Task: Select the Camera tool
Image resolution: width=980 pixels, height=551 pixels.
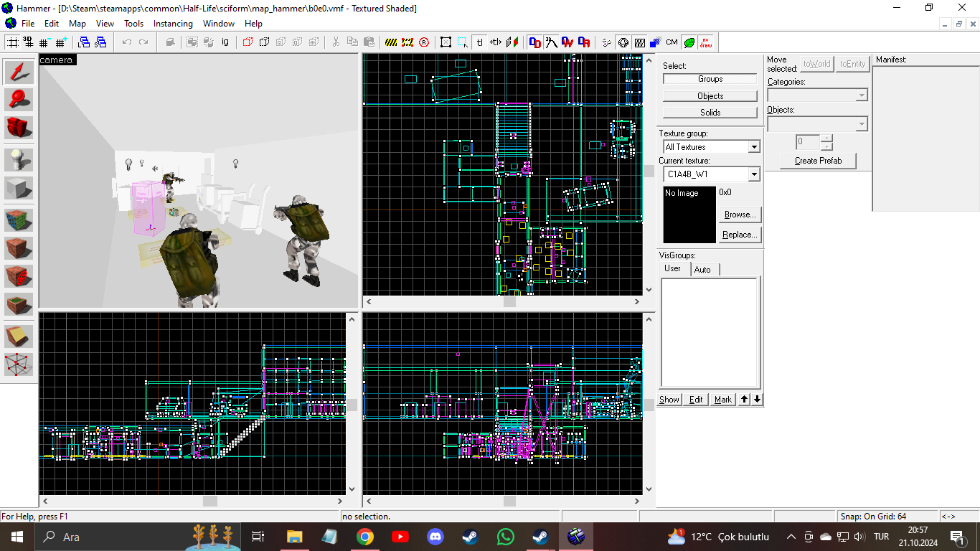Action: 19,128
